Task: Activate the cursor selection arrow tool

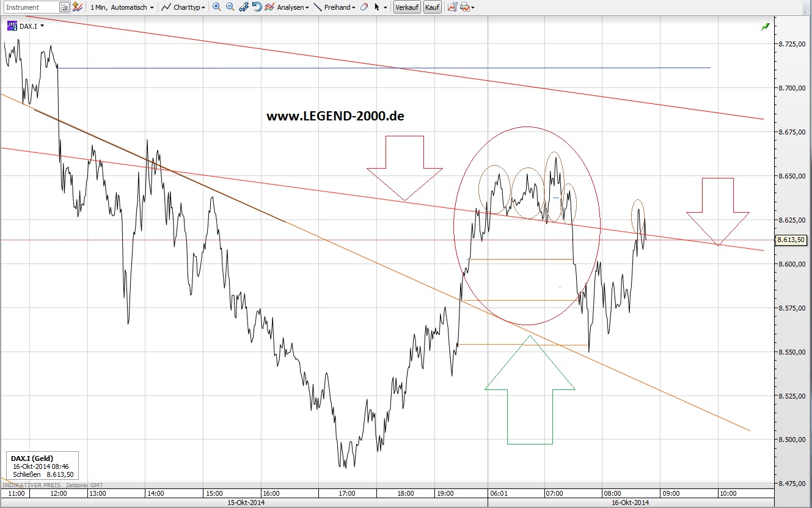Action: tap(376, 7)
